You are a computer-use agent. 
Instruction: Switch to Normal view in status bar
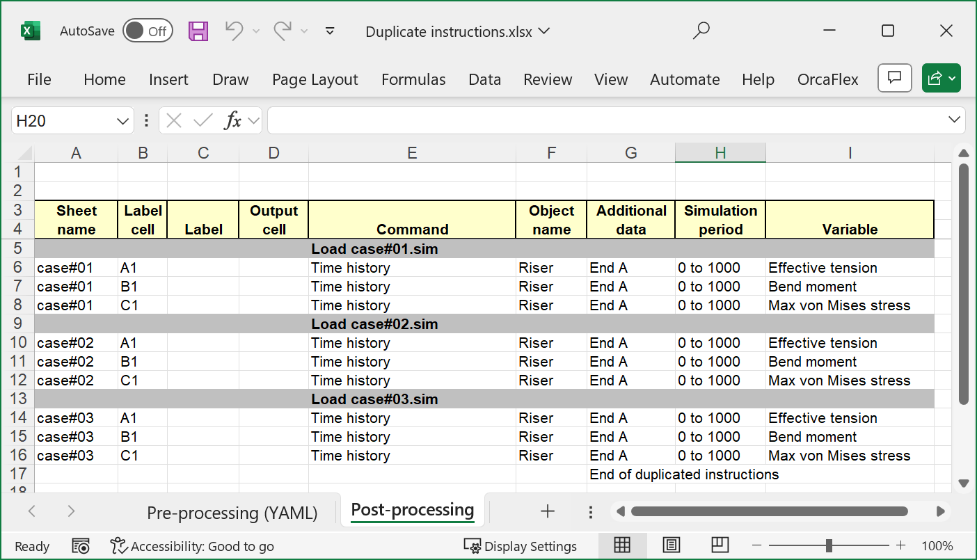(x=622, y=546)
